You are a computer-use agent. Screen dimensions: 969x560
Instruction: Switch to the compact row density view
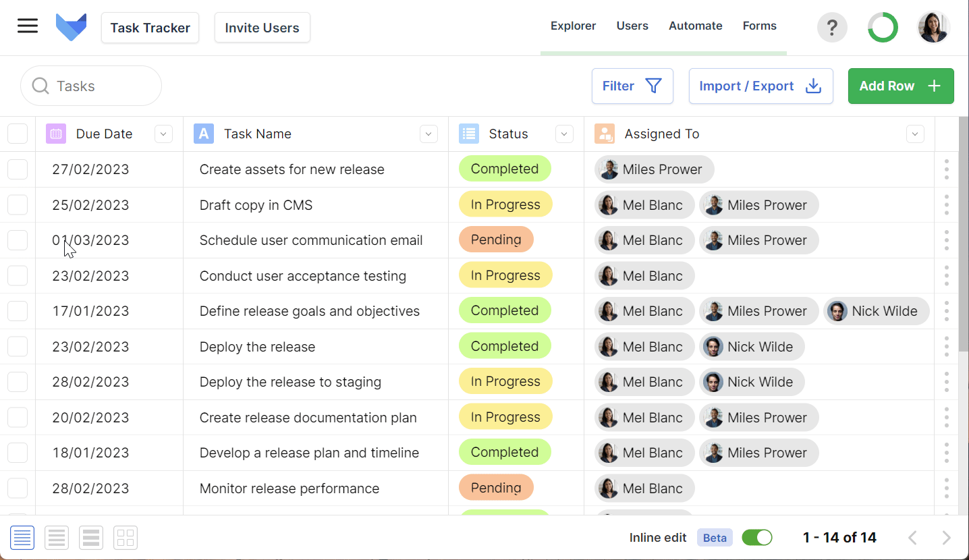click(23, 538)
